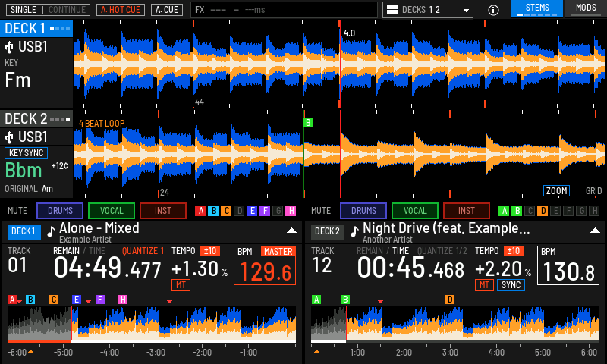The height and width of the screenshot is (364, 607).
Task: Select Deck 2 hot cue E pad
Action: 555,211
